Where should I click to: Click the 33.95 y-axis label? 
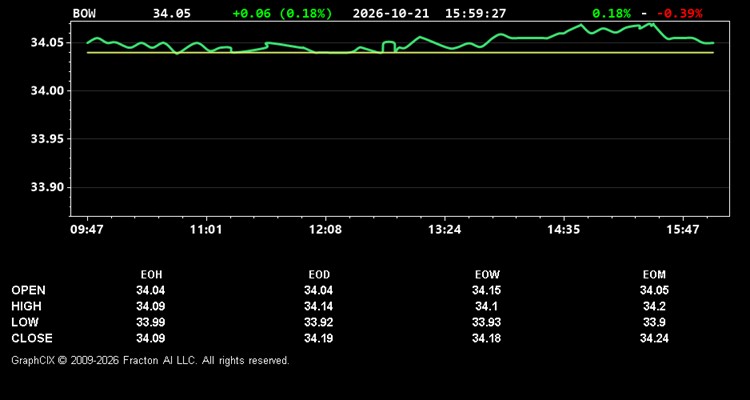(x=45, y=139)
